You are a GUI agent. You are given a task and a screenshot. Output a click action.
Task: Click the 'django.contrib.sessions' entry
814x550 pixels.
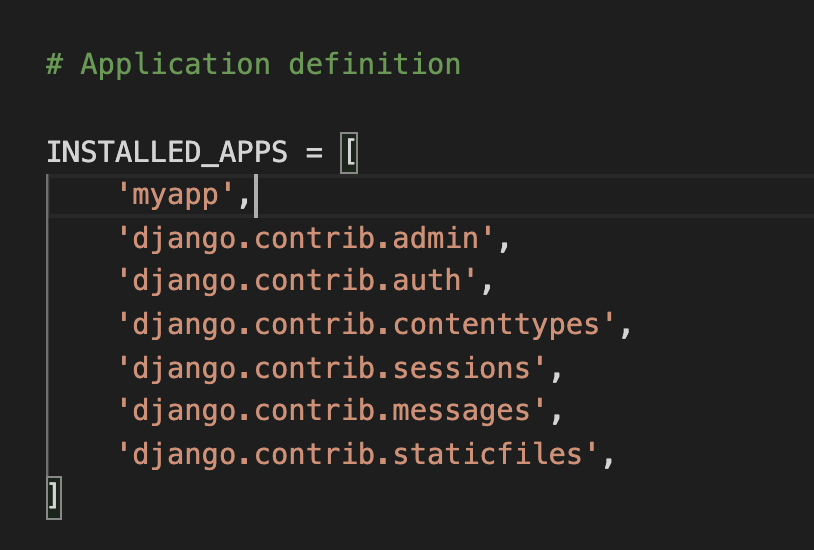[331, 368]
